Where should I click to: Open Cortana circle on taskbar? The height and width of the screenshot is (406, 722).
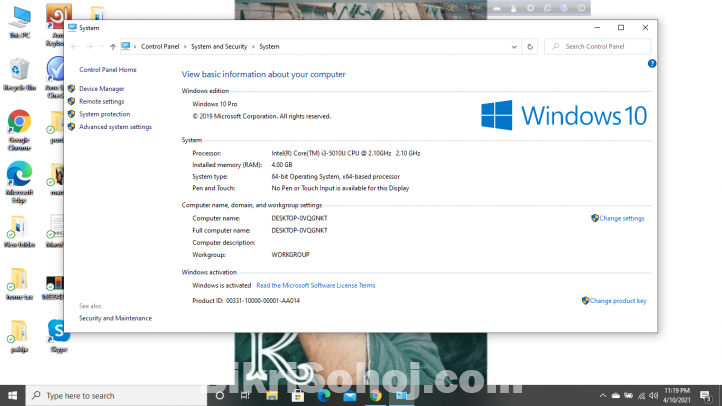click(x=220, y=395)
